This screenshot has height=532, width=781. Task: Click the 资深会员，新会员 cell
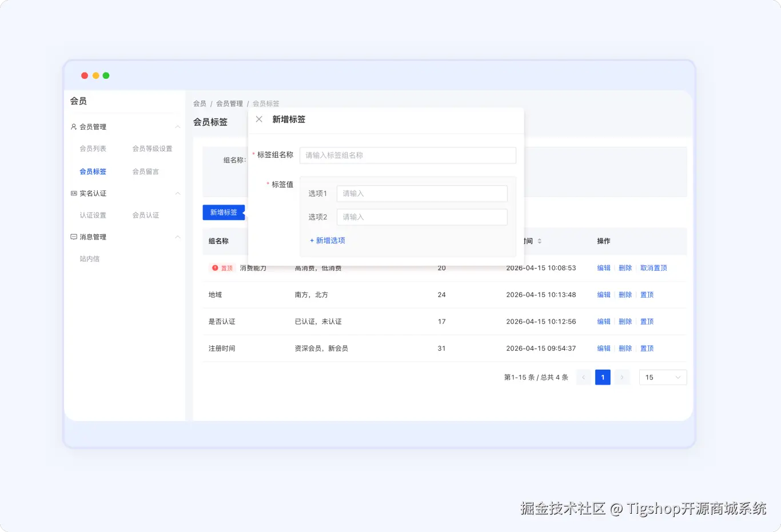[x=321, y=349]
